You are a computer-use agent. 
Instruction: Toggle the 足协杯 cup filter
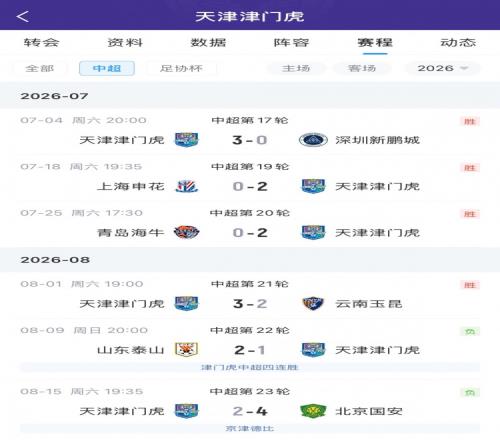coord(181,68)
